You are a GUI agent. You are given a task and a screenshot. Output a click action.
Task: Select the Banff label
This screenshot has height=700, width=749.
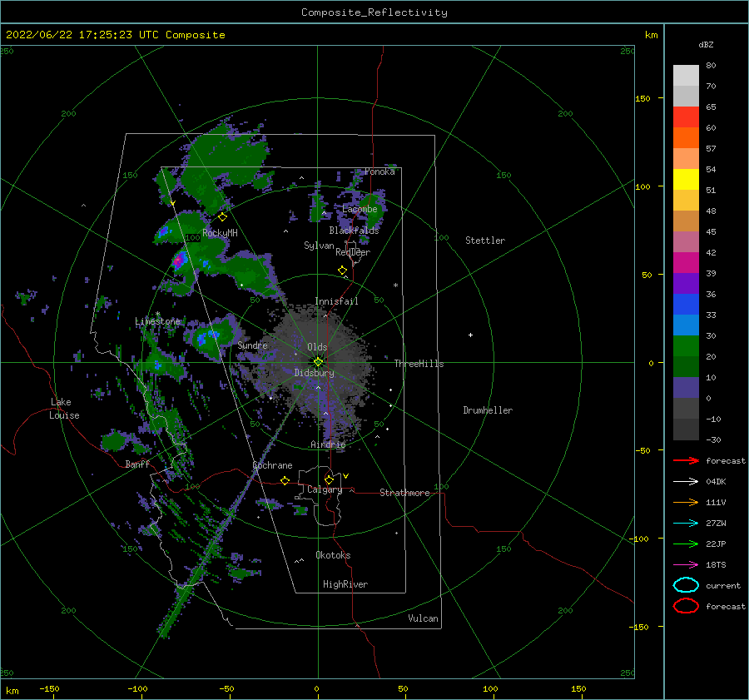[x=137, y=464]
